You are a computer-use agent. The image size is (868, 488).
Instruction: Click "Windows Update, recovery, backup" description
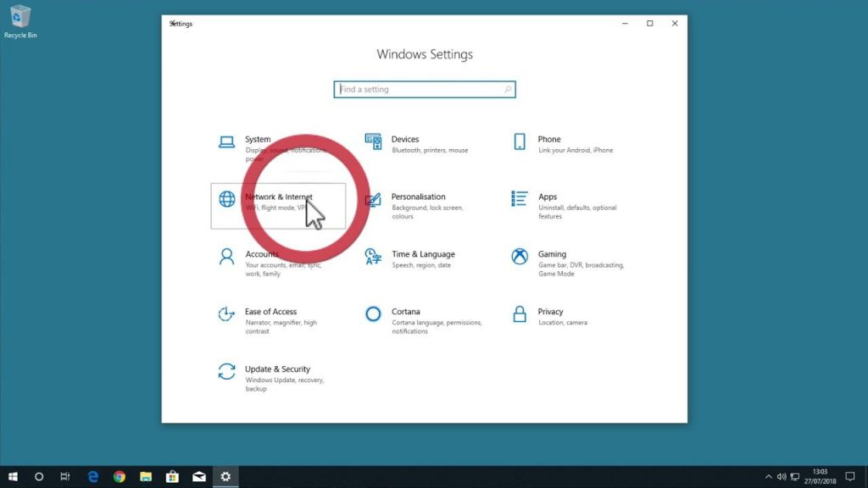coord(285,385)
